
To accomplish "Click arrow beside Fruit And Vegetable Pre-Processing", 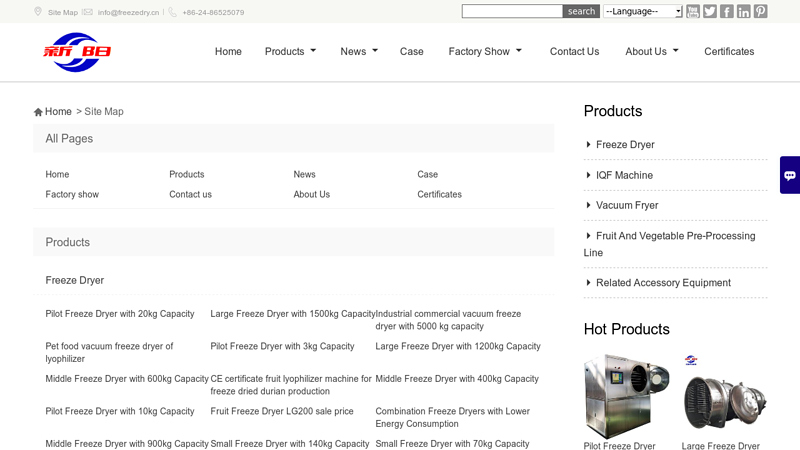I will (x=588, y=236).
